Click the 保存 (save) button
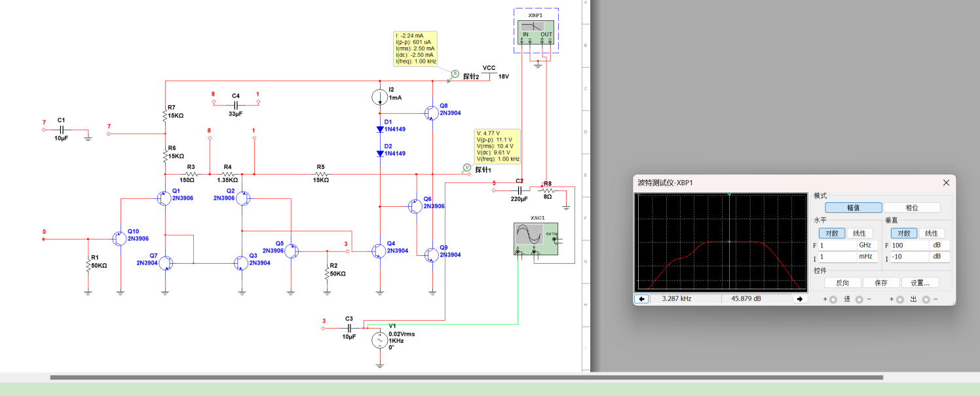980x396 pixels. coord(880,283)
